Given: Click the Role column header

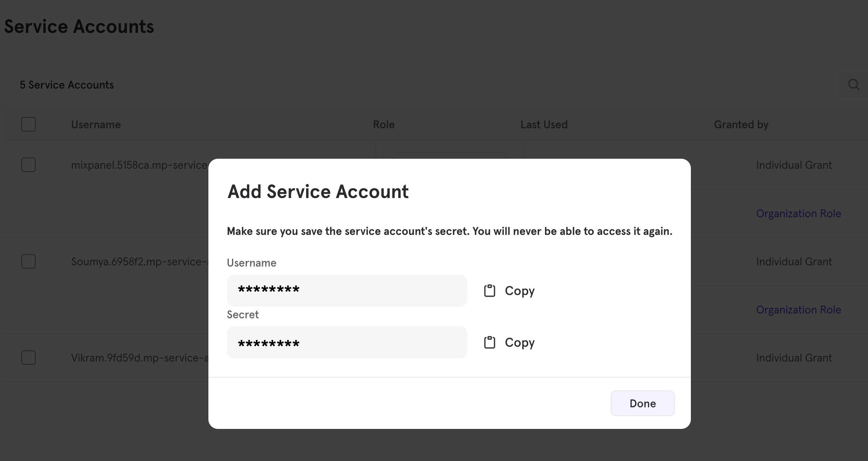Looking at the screenshot, I should coord(384,125).
